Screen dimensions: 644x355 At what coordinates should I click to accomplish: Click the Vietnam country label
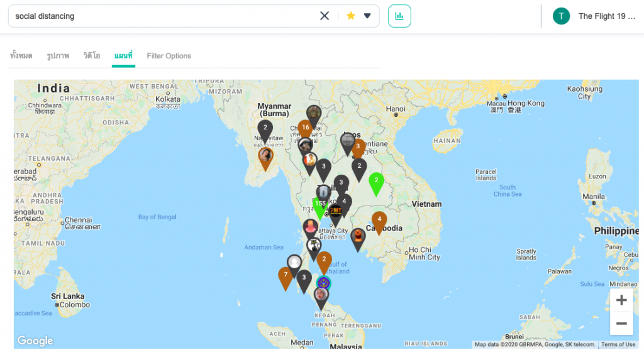point(427,204)
